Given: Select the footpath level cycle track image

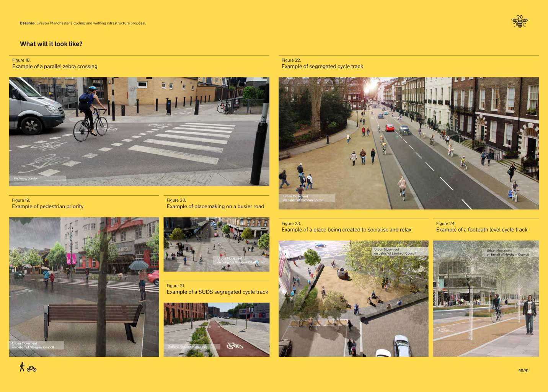Looking at the screenshot, I should pyautogui.click(x=486, y=298).
